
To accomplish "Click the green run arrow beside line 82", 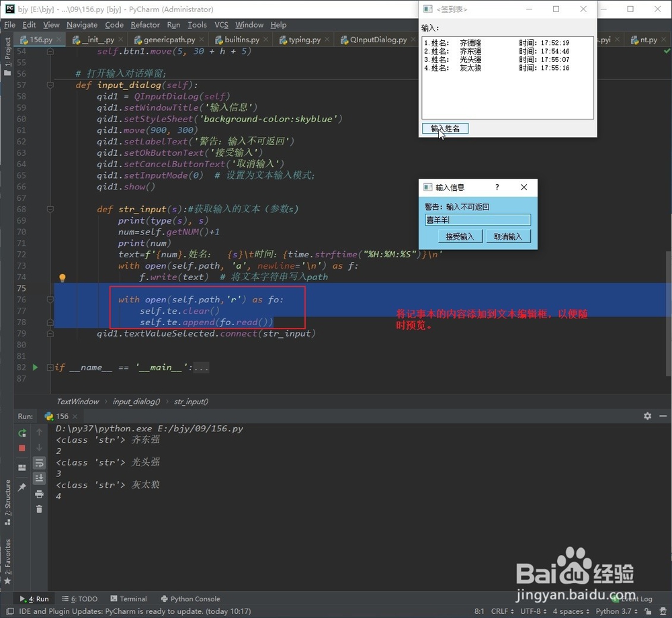I will coord(35,367).
